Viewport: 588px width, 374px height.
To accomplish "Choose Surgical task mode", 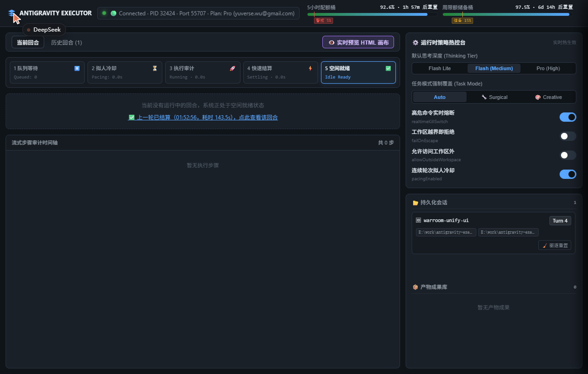I will [494, 97].
